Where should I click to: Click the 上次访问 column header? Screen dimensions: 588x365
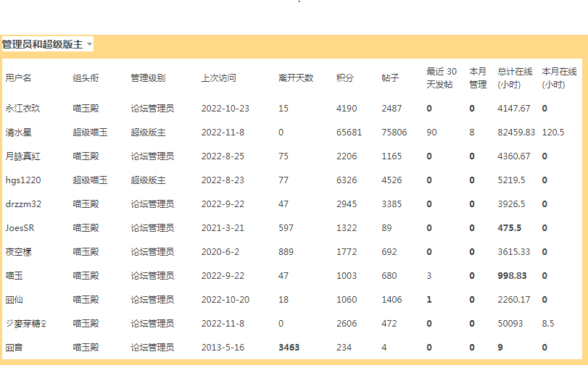[218, 78]
